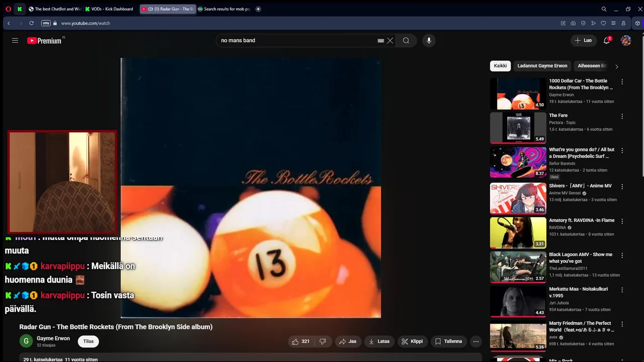The height and width of the screenshot is (362, 644).
Task: Open options for 'Shivers - AMV' video
Action: 622,187
